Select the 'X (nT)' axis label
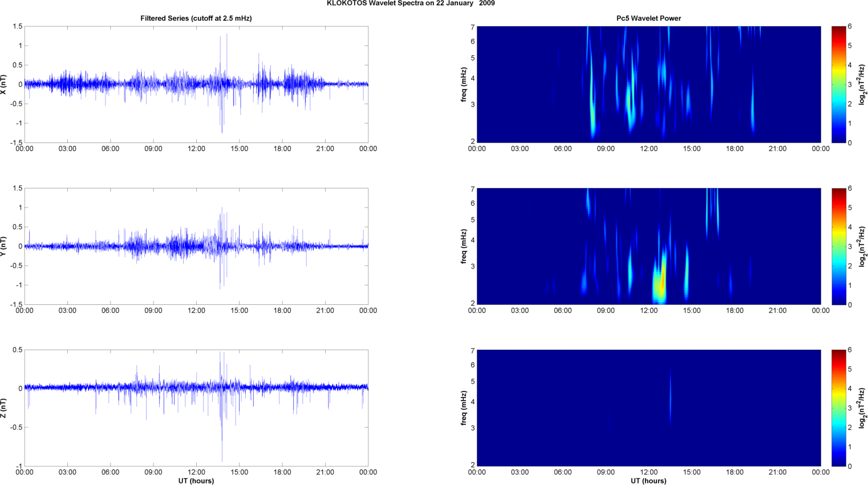868x485 pixels. [4, 84]
